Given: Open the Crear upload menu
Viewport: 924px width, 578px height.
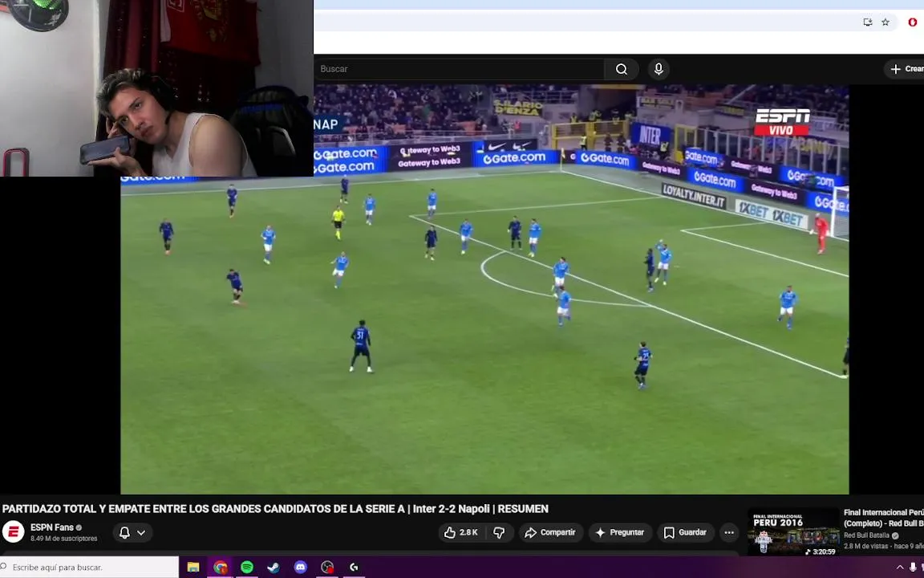Looking at the screenshot, I should (x=906, y=69).
